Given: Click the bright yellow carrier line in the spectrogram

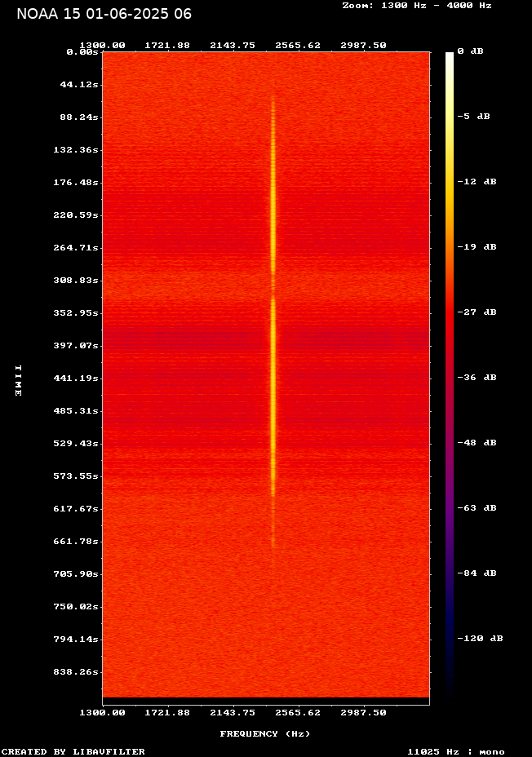Looking at the screenshot, I should coord(273,319).
